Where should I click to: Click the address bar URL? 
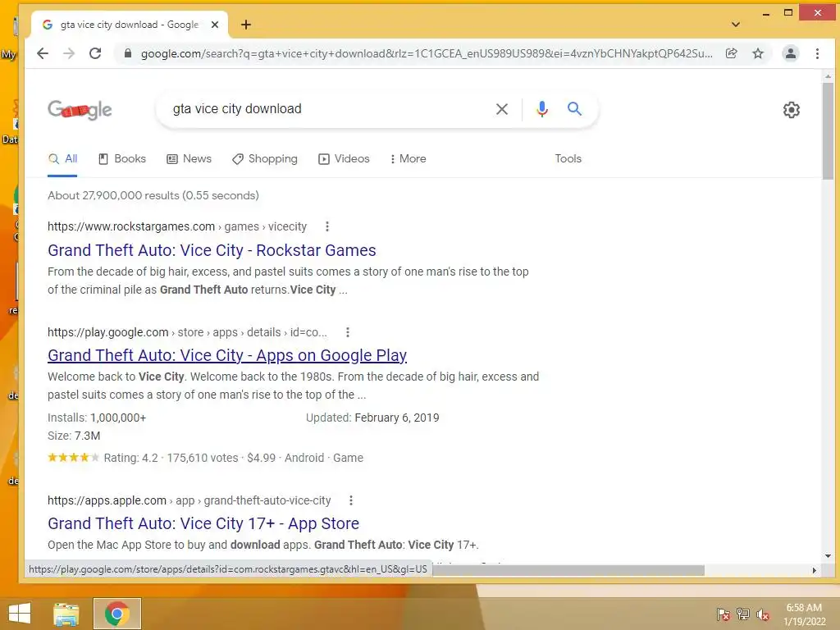[427, 53]
